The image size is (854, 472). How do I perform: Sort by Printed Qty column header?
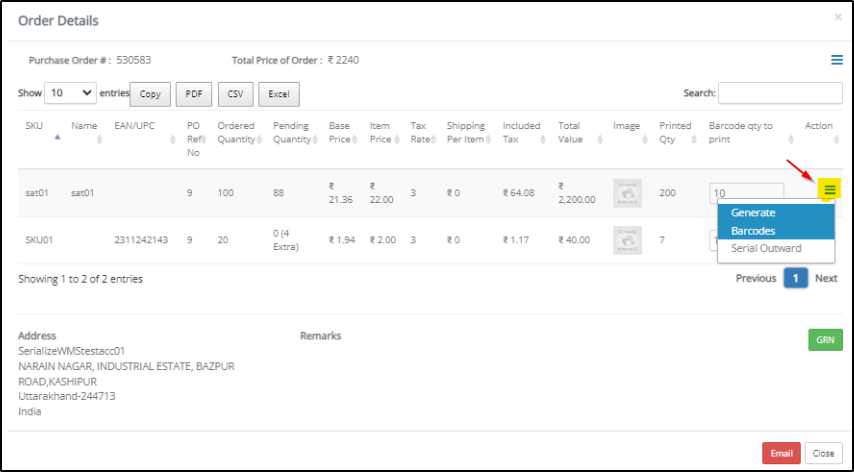tap(677, 132)
